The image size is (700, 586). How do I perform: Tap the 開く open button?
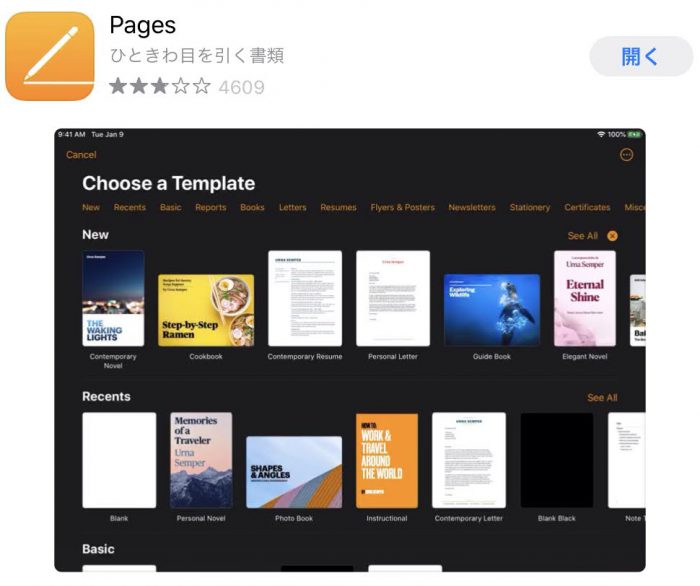pyautogui.click(x=641, y=57)
